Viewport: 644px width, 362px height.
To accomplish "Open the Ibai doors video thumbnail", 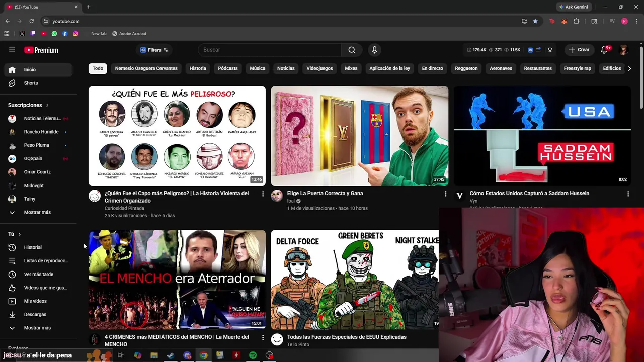I will [360, 136].
